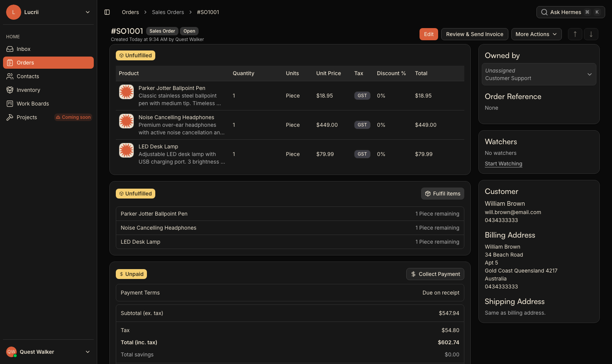
Task: Open Inventory in sidebar
Action: tap(48, 90)
